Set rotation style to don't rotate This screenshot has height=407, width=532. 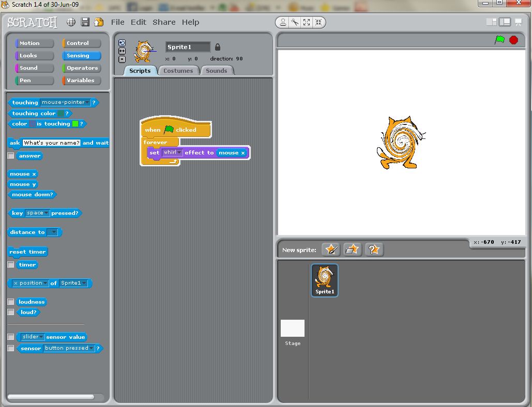point(122,59)
